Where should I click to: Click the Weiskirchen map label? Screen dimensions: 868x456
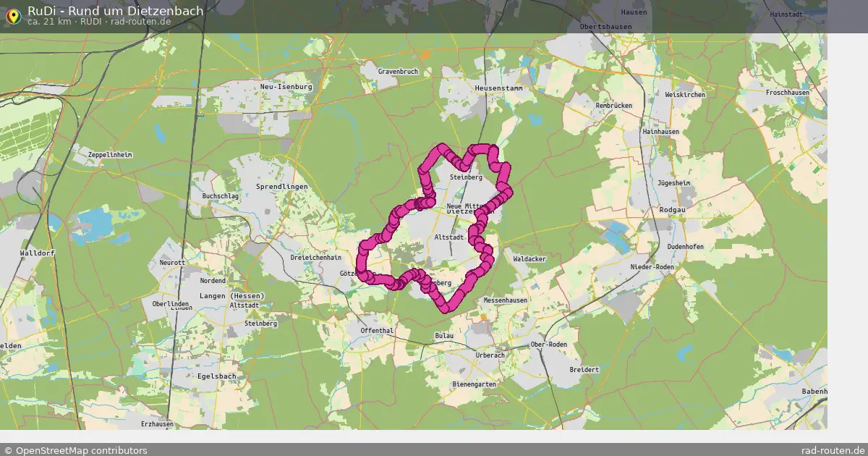coord(684,95)
